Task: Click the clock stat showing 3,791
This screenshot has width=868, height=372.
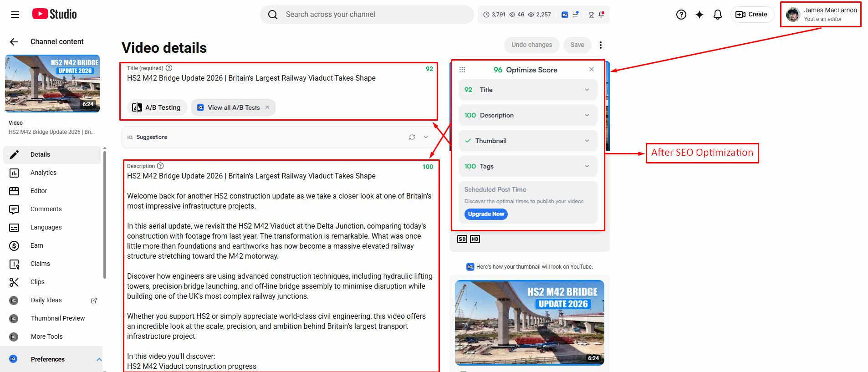Action: [x=495, y=15]
